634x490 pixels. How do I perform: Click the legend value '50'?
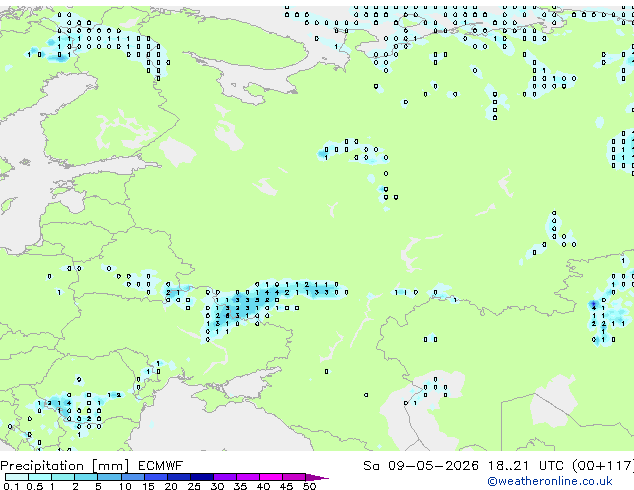[309, 486]
